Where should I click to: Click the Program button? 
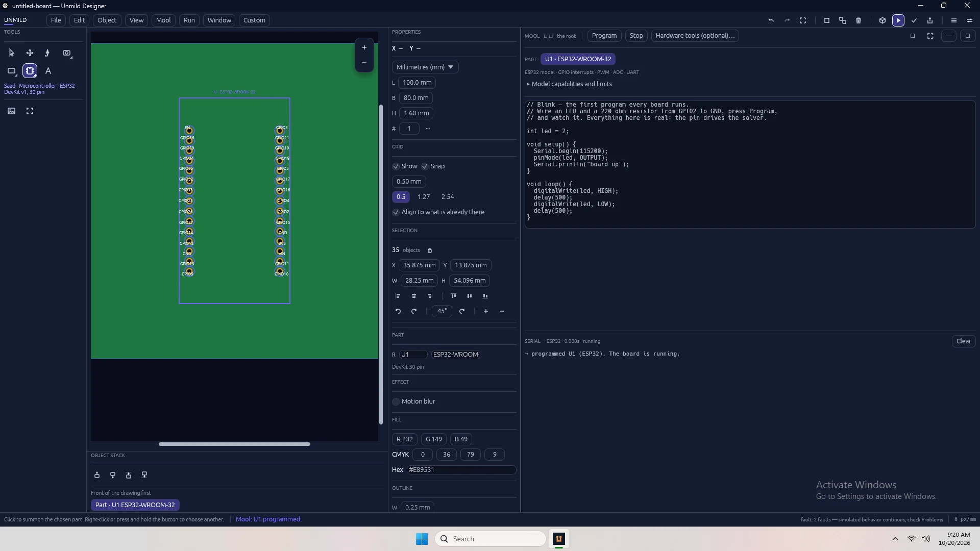(x=604, y=36)
